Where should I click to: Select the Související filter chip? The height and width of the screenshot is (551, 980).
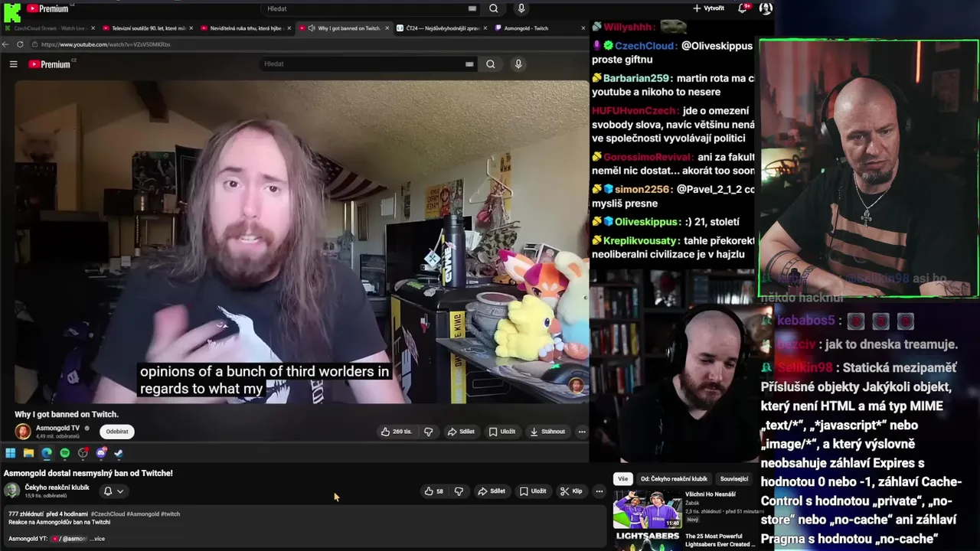pos(734,479)
